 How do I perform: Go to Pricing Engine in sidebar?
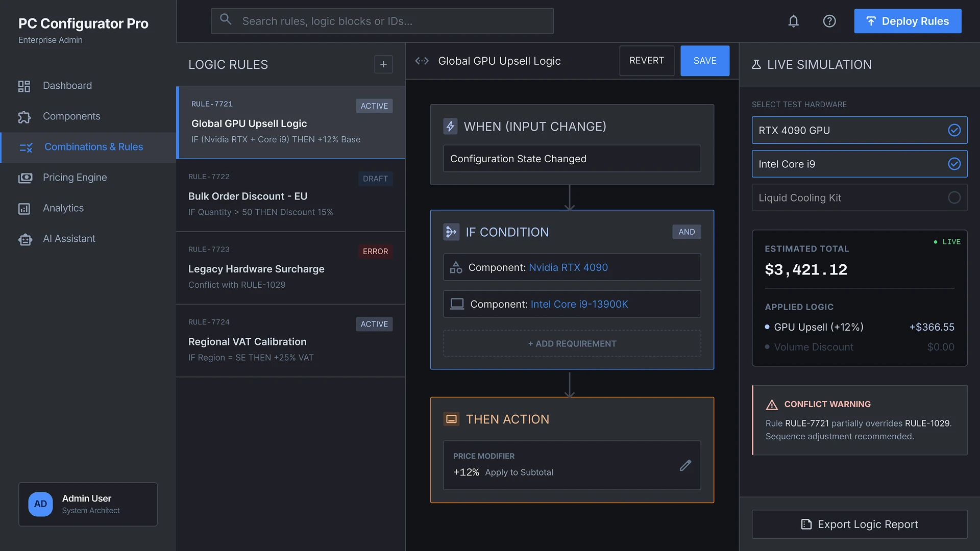click(x=75, y=177)
